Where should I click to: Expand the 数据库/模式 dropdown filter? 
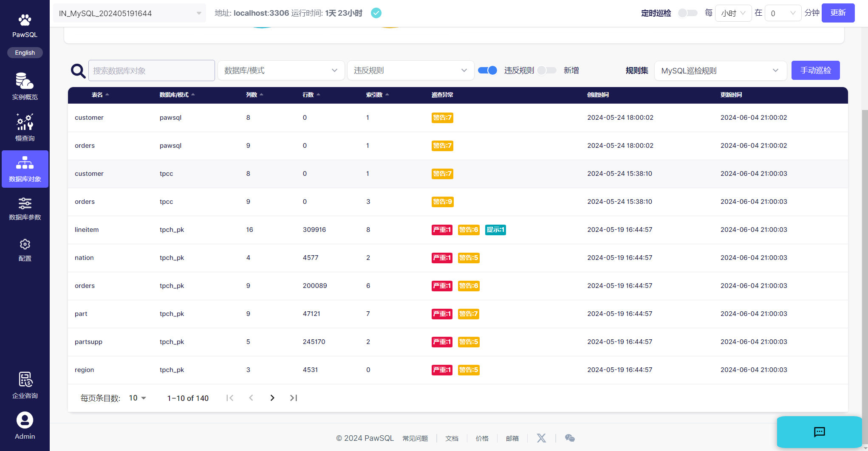coord(281,70)
